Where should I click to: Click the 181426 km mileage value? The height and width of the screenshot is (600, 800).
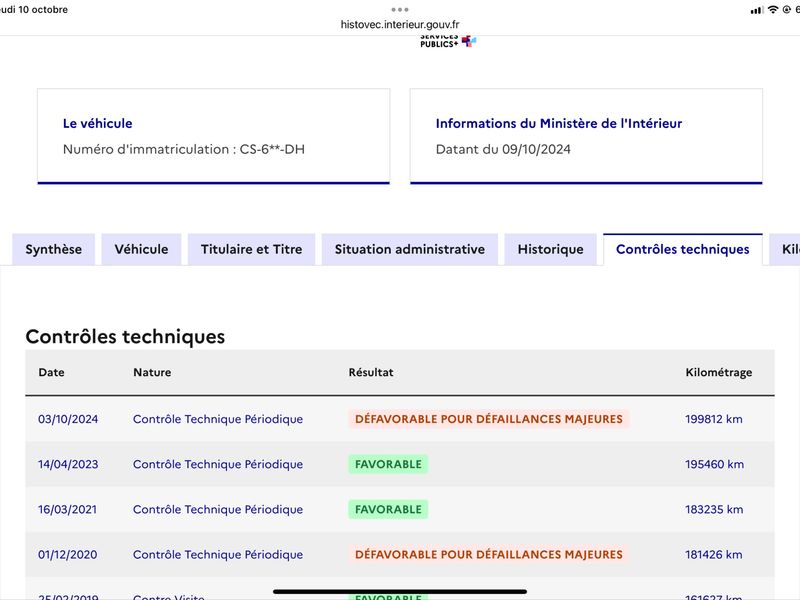pyautogui.click(x=714, y=555)
